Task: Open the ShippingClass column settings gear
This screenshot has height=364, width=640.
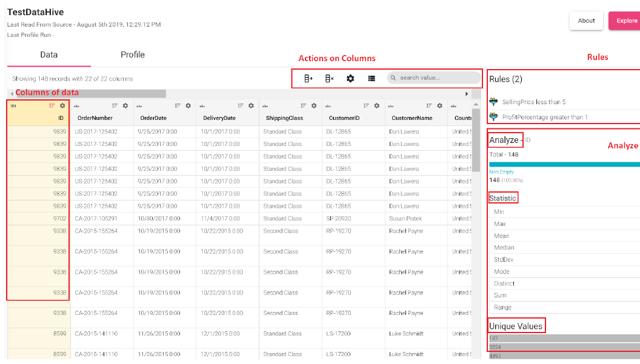Action: coord(313,105)
